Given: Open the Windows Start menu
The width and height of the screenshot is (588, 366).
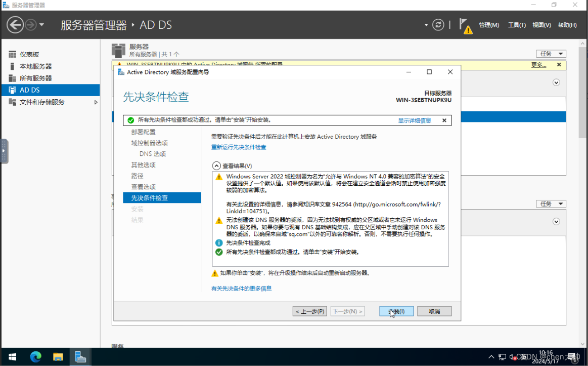Looking at the screenshot, I should 12,357.
